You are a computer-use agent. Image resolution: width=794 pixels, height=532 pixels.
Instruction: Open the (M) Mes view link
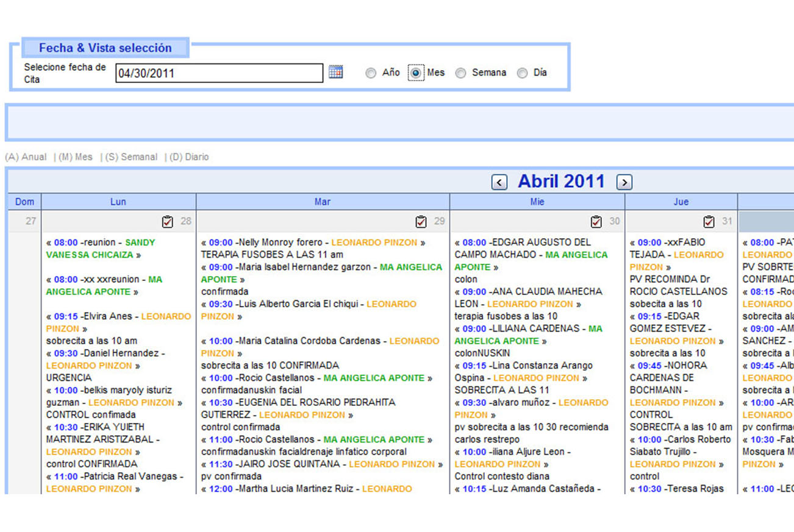(76, 157)
